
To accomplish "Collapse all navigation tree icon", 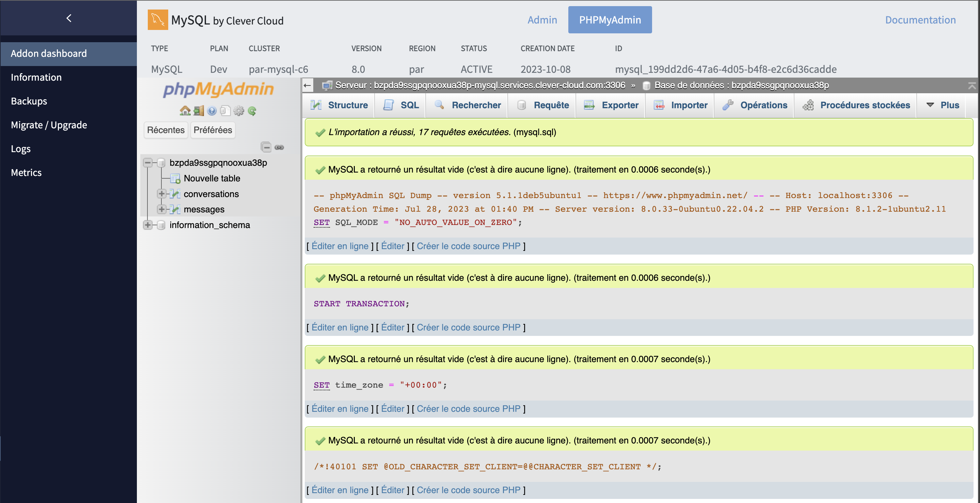I will 266,147.
